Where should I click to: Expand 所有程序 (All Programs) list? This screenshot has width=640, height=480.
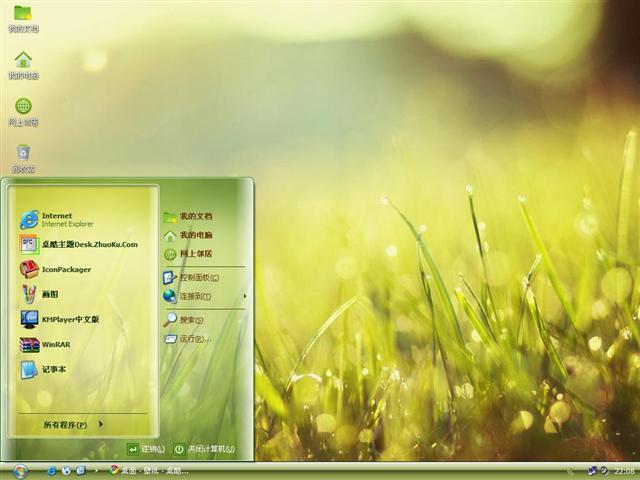72,425
